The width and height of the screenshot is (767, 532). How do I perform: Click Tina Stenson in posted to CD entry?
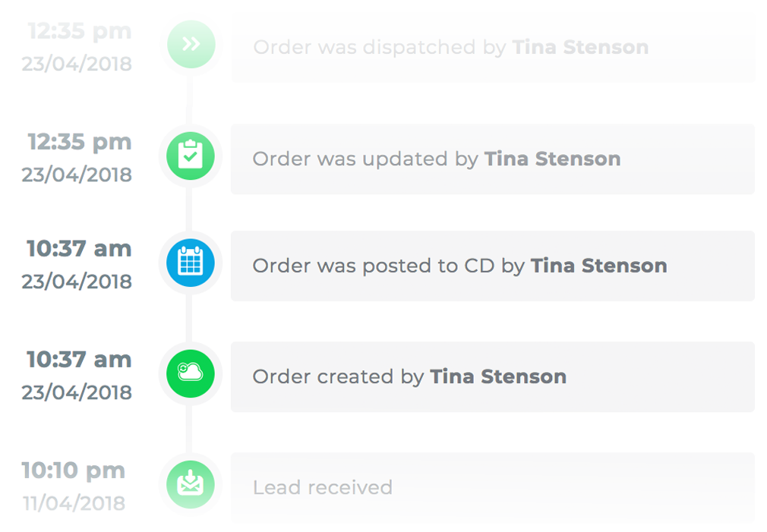coord(598,266)
